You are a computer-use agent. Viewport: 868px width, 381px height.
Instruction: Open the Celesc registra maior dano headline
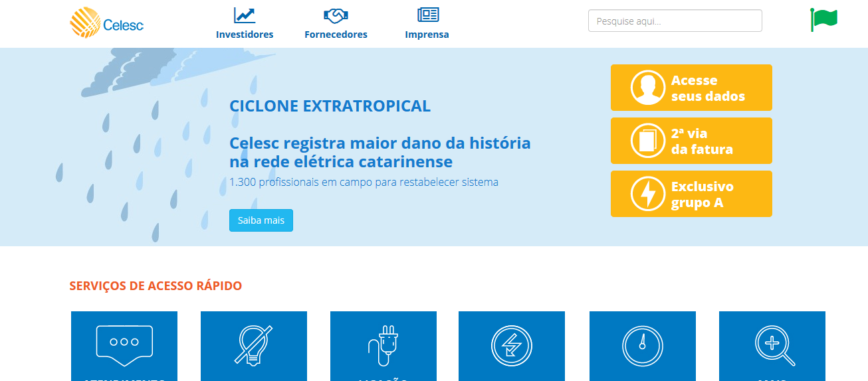380,152
